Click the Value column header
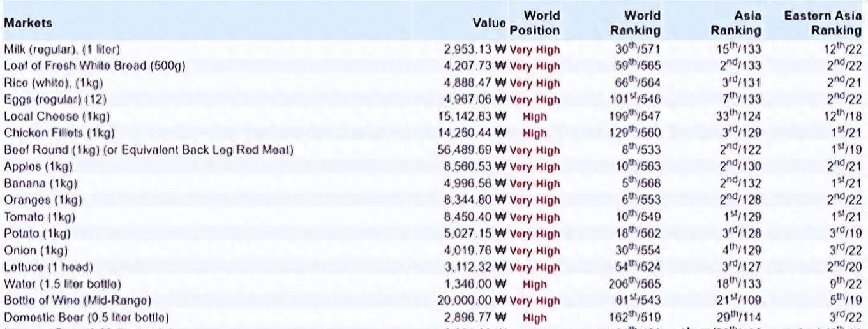Viewport: 868px width, 329px height. (489, 23)
